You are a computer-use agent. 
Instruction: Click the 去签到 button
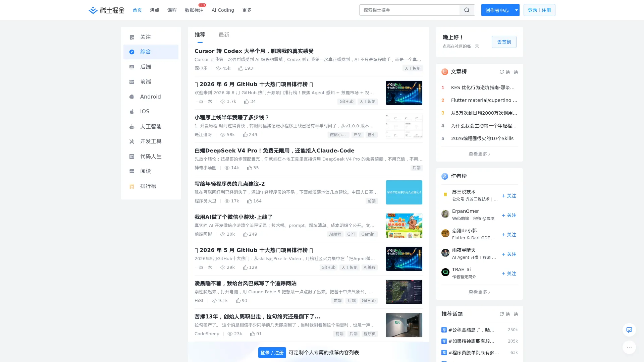[x=504, y=42]
